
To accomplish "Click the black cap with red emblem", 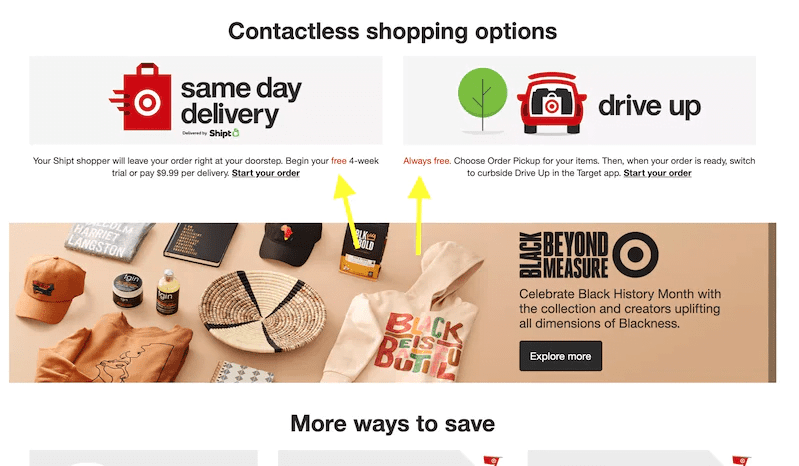I will [x=289, y=243].
